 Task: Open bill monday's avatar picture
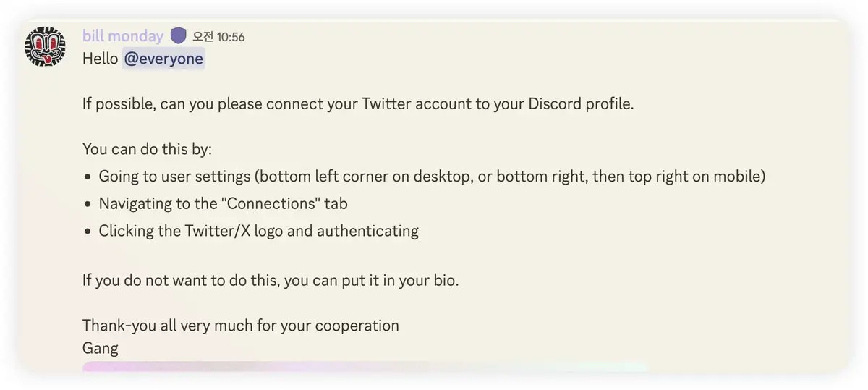[x=46, y=46]
